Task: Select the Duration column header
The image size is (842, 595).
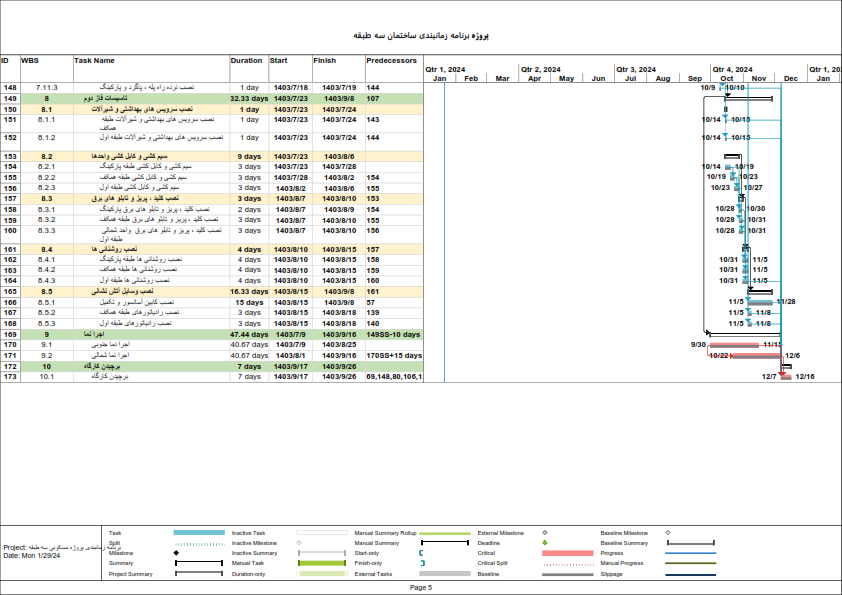Action: [x=247, y=60]
